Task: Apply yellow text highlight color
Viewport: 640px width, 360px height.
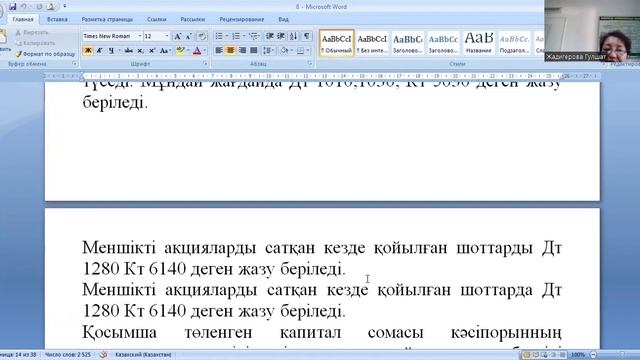Action: click(180, 51)
